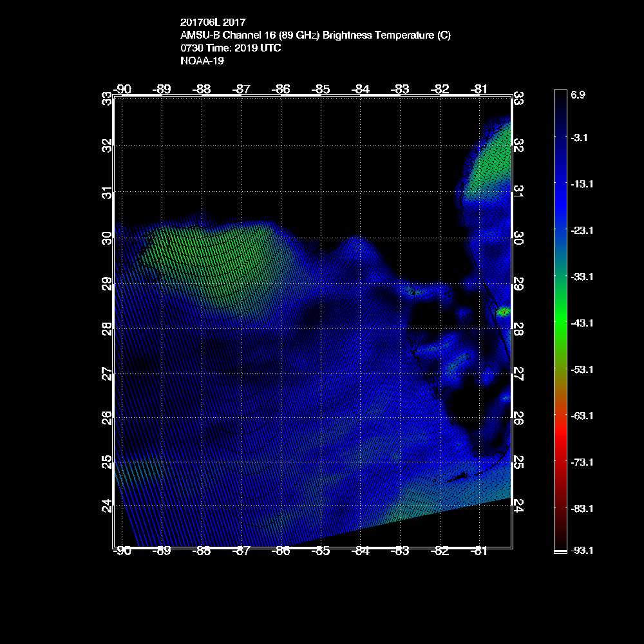The image size is (644, 644).
Task: Click the "0730 Time: 2019 UTC" text
Action: tap(231, 48)
